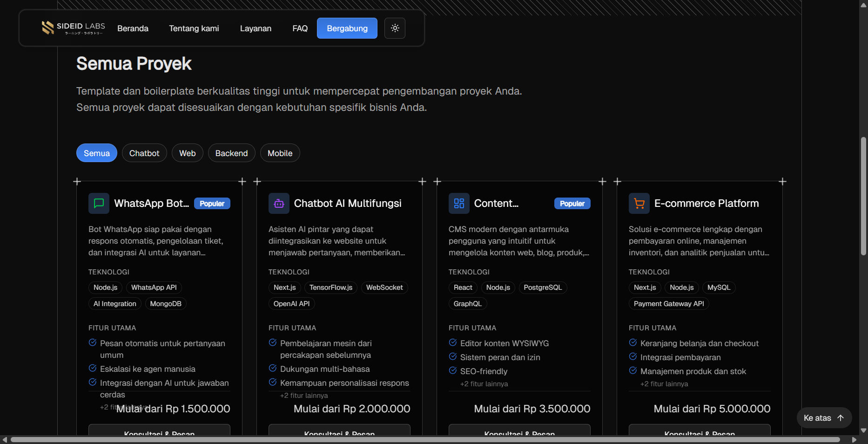The image size is (868, 444).
Task: Click check icon beside Dukungan multi-bahasa
Action: point(273,368)
